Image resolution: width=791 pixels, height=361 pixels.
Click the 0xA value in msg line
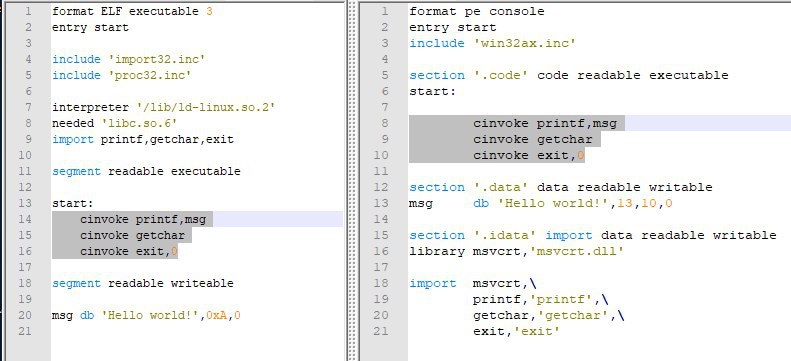tap(216, 316)
